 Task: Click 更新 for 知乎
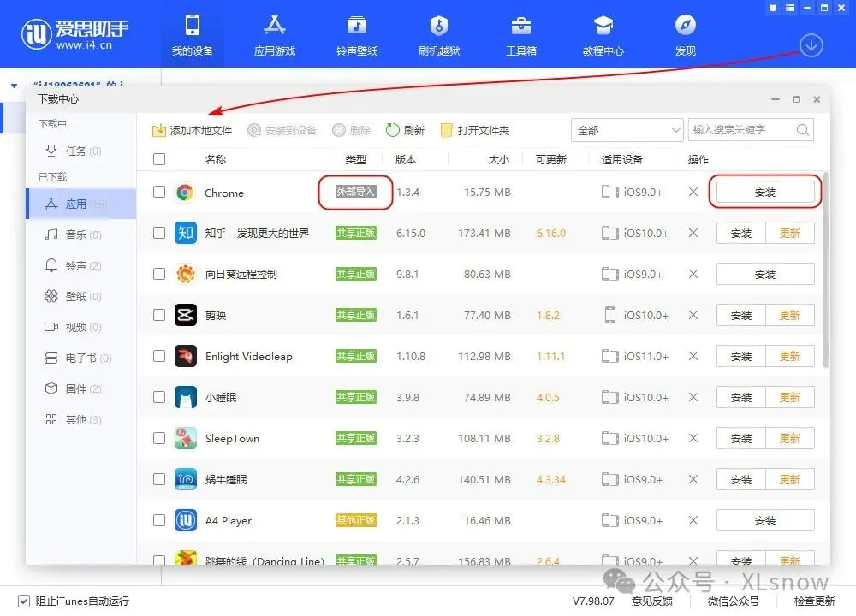pyautogui.click(x=789, y=233)
